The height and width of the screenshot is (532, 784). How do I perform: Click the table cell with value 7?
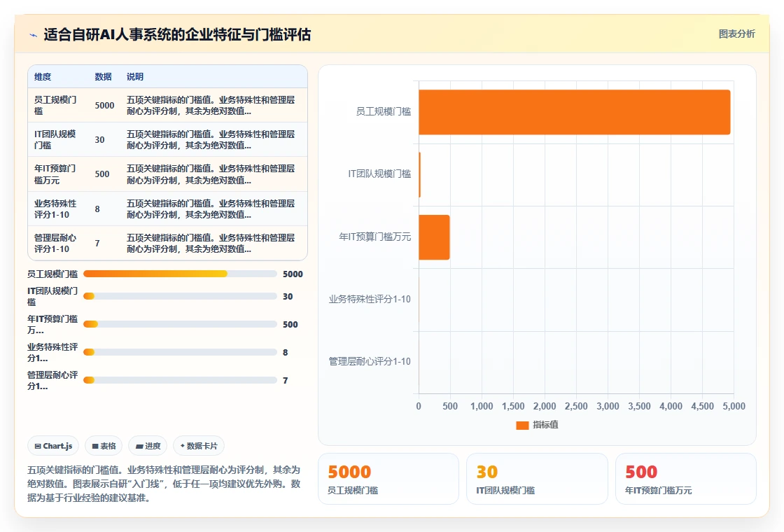97,244
